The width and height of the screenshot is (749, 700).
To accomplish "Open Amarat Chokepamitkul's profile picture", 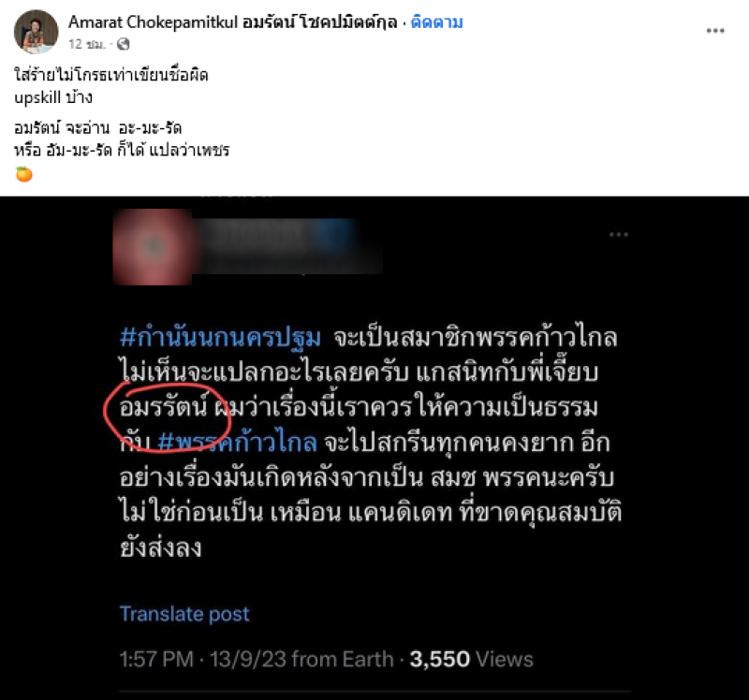I will [x=36, y=31].
